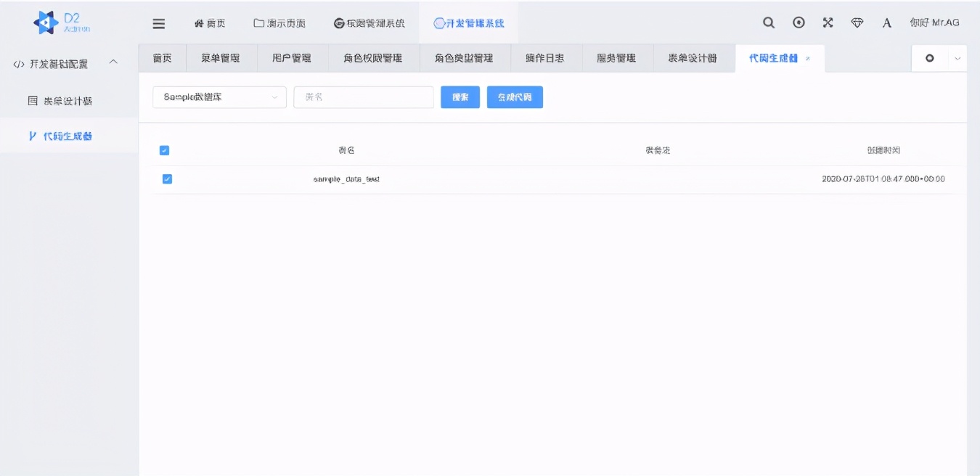Uncheck the sample_data_test row checkbox
This screenshot has height=476, width=980.
[x=167, y=178]
